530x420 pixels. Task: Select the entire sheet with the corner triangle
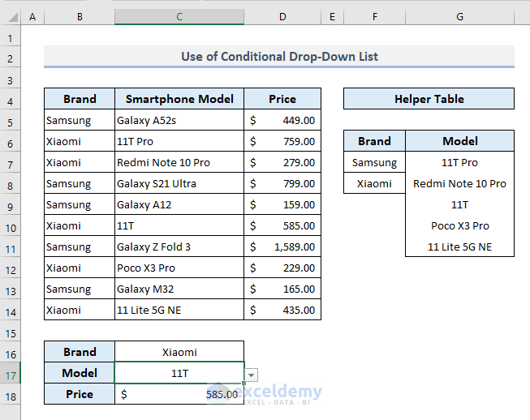[x=12, y=17]
